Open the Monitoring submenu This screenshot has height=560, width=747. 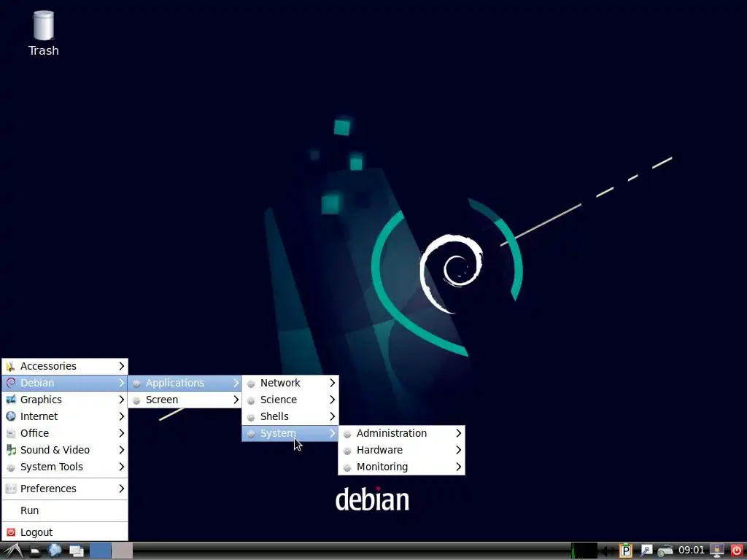coord(402,467)
